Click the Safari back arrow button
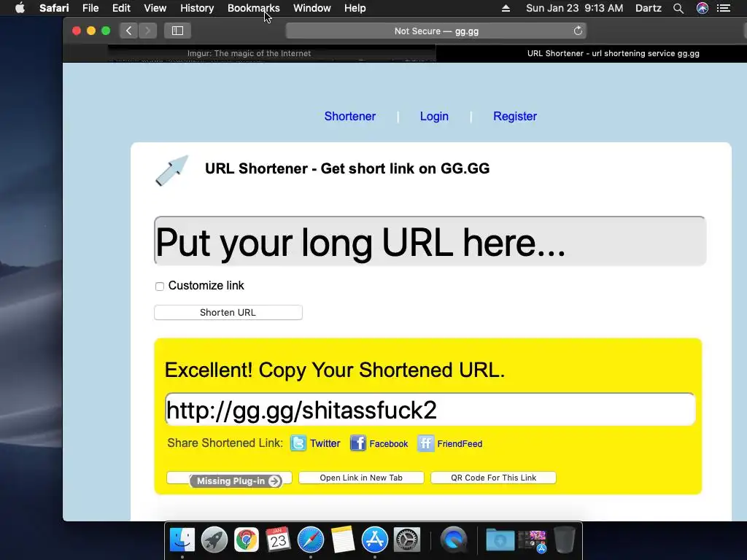 (128, 31)
